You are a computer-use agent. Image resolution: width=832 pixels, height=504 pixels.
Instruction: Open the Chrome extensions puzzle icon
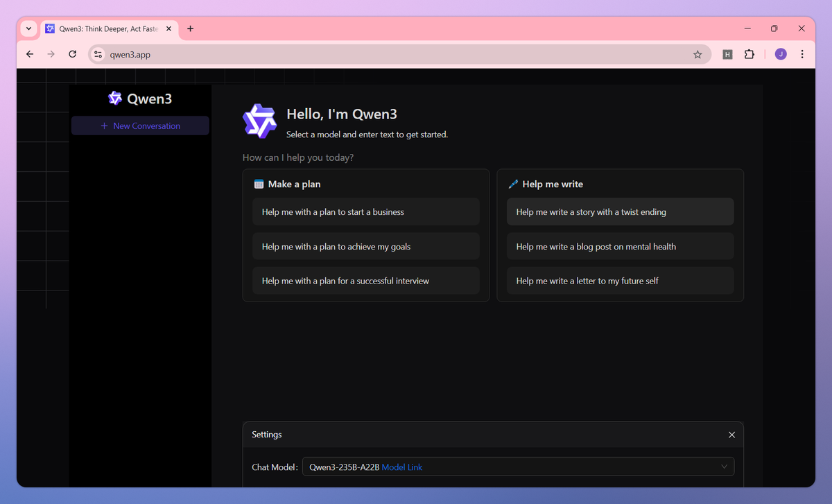click(749, 53)
